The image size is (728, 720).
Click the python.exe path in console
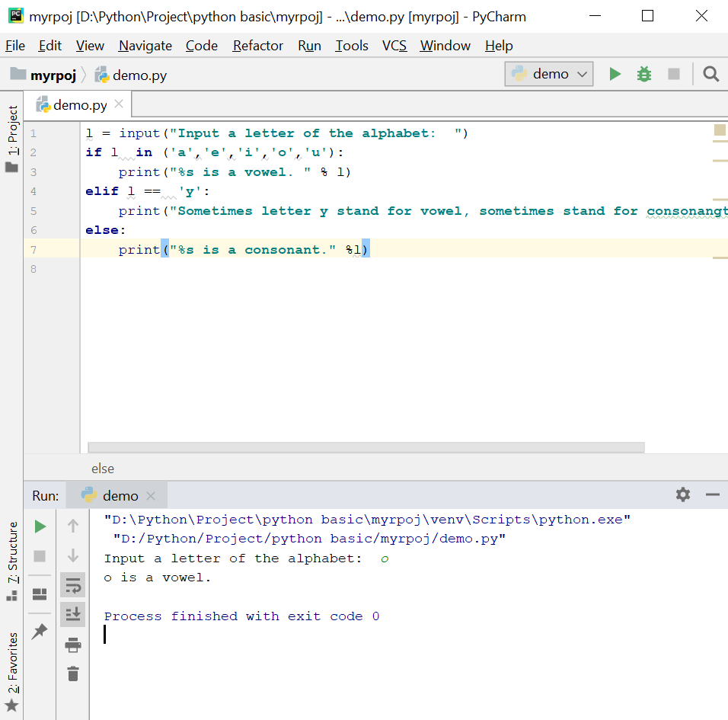click(x=367, y=520)
